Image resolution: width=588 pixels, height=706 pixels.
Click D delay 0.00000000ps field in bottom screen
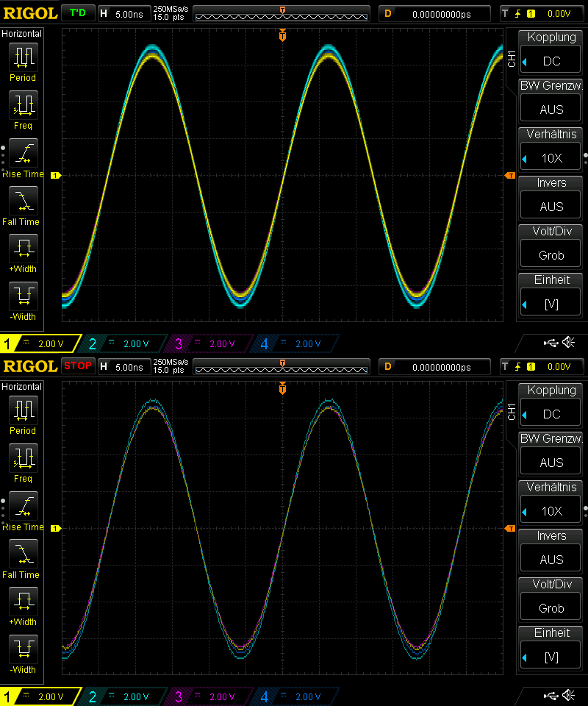coord(434,367)
